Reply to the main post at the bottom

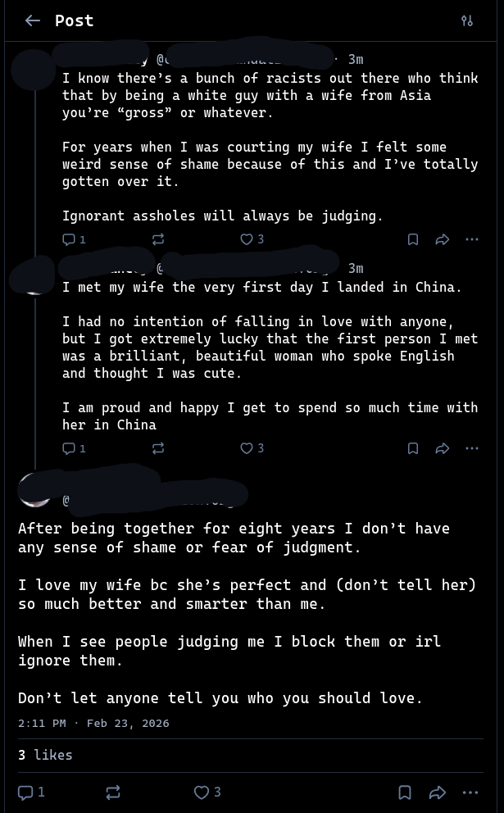26,793
